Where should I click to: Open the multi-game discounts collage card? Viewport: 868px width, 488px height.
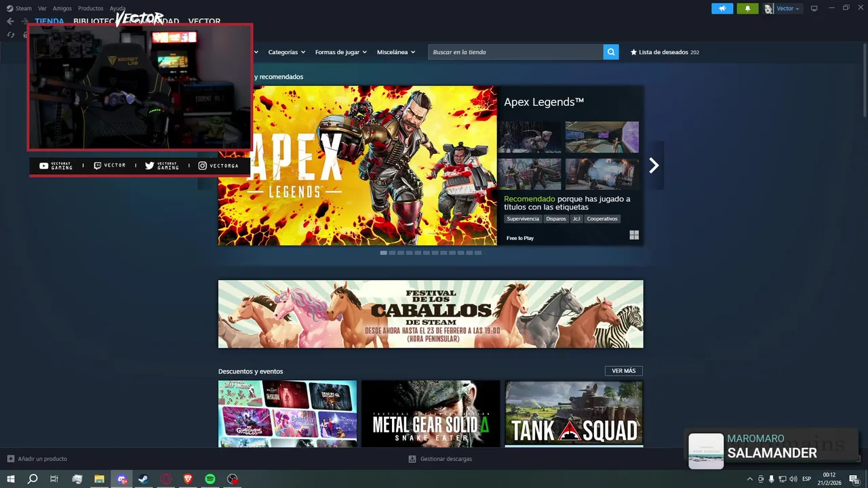click(x=288, y=413)
